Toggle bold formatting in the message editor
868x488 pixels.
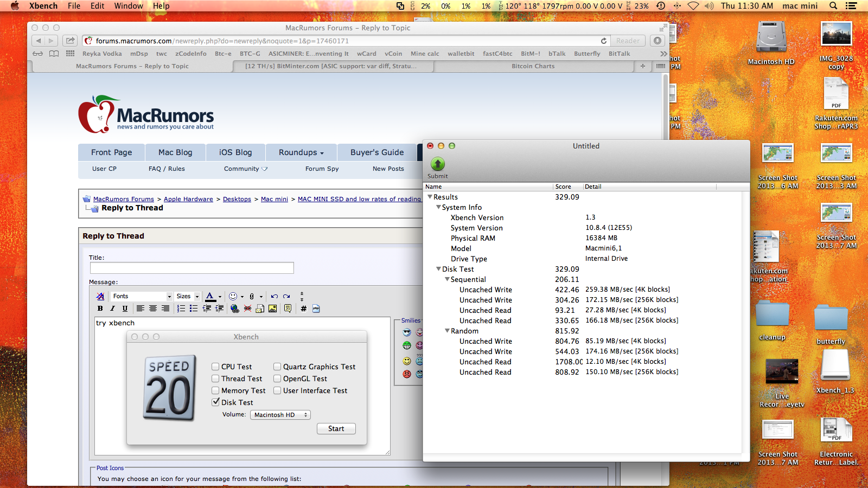click(100, 309)
